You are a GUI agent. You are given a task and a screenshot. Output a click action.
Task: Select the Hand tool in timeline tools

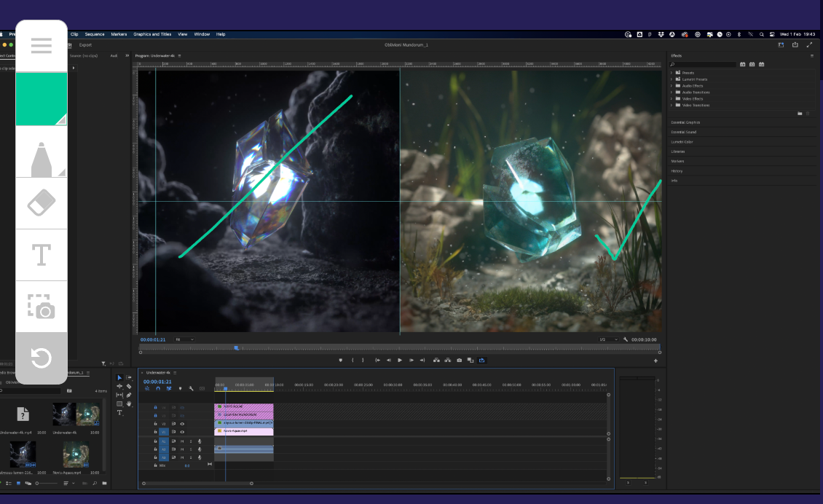pos(129,403)
